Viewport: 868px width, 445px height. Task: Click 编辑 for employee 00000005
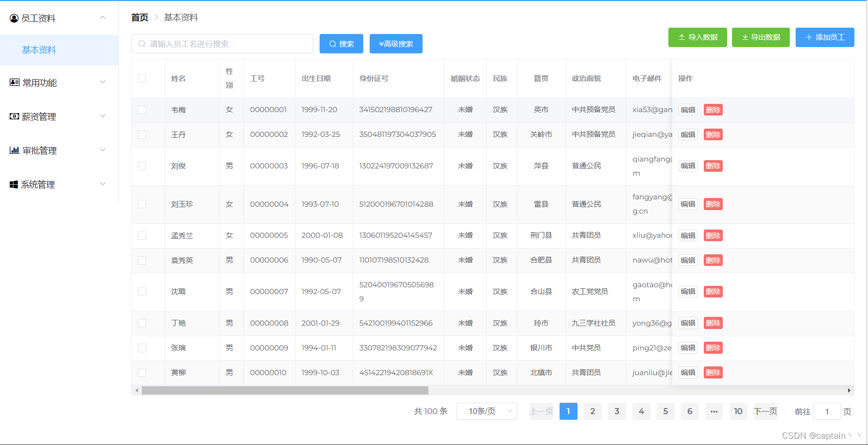pos(688,235)
